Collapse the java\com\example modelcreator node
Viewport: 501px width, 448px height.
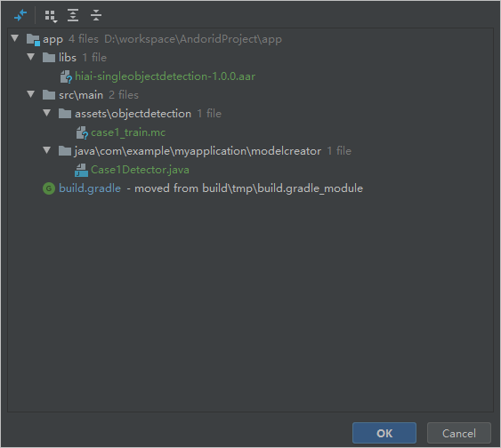point(47,150)
